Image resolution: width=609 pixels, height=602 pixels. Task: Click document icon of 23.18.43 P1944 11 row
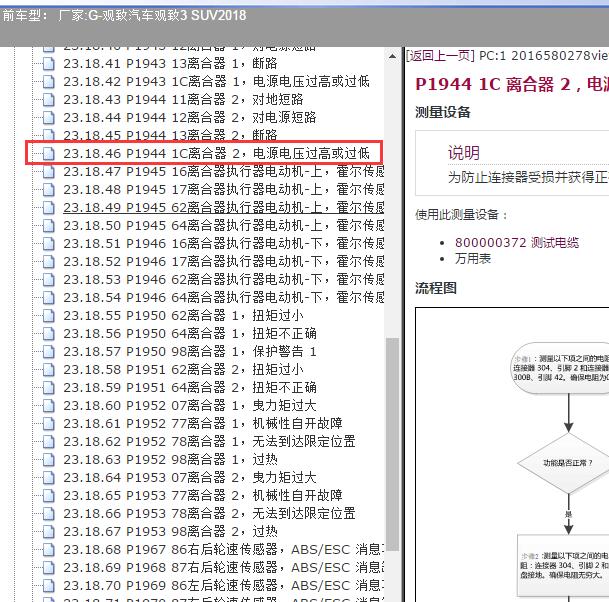(49, 99)
